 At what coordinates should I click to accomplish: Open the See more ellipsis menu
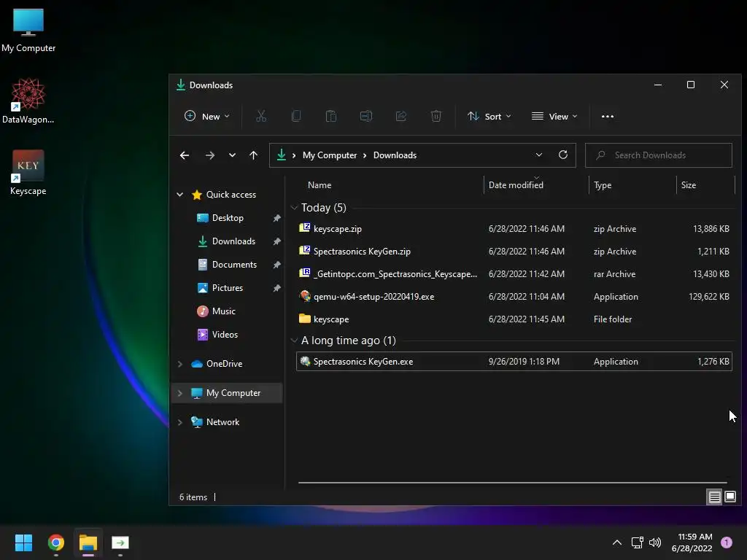(608, 116)
